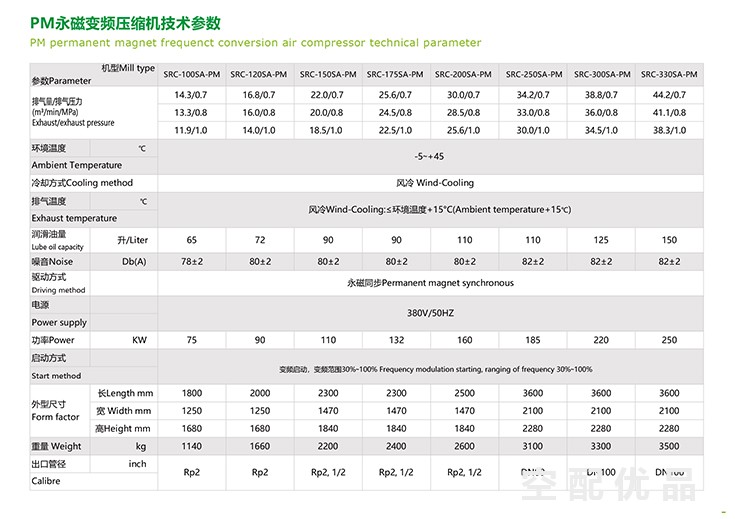735x519 pixels.
Task: Click the power value '75' in KW row
Action: click(x=192, y=340)
